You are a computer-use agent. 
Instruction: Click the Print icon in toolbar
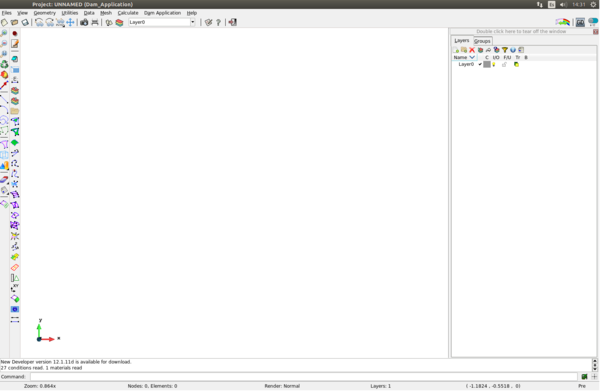[x=95, y=23]
